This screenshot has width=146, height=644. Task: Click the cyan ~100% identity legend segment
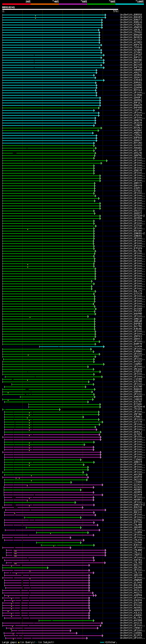pos(130,4)
